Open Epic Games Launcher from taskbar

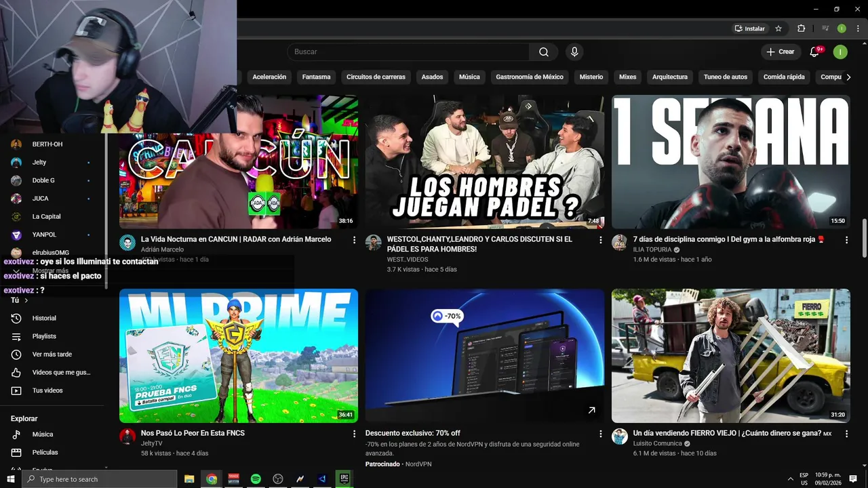tap(344, 479)
